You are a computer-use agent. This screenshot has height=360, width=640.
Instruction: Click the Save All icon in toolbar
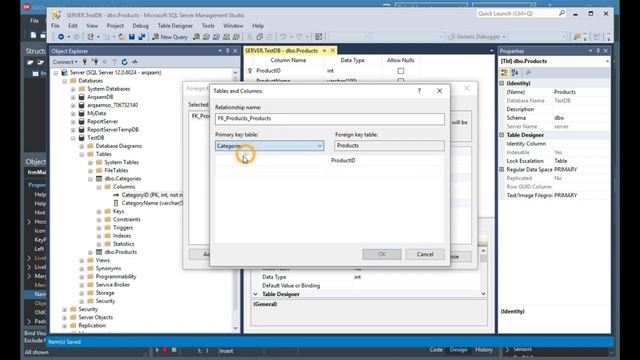[x=142, y=37]
